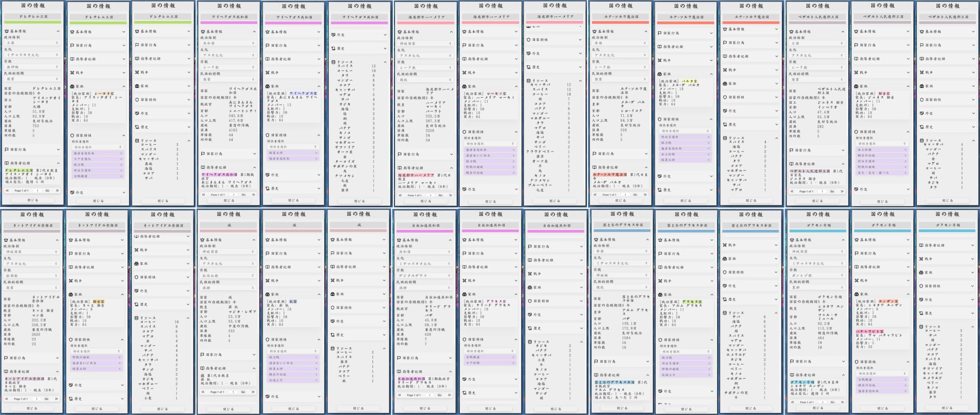Image resolution: width=980 pixels, height=415 pixels.
Task: Click the 外交 handshake icon in ゴクモン寺領 panel
Action: coord(922,300)
